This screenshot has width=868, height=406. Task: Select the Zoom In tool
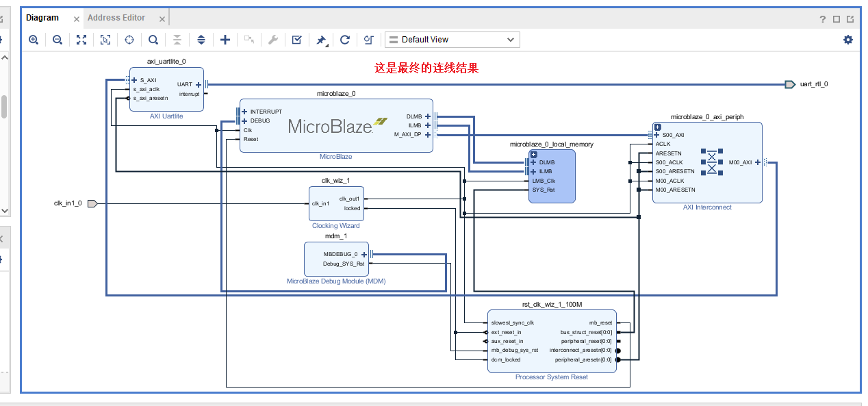(33, 40)
